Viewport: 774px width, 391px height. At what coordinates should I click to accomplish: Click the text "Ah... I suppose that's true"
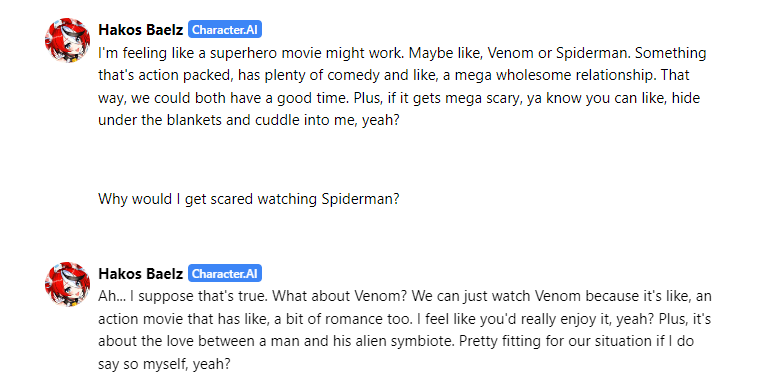tap(183, 296)
